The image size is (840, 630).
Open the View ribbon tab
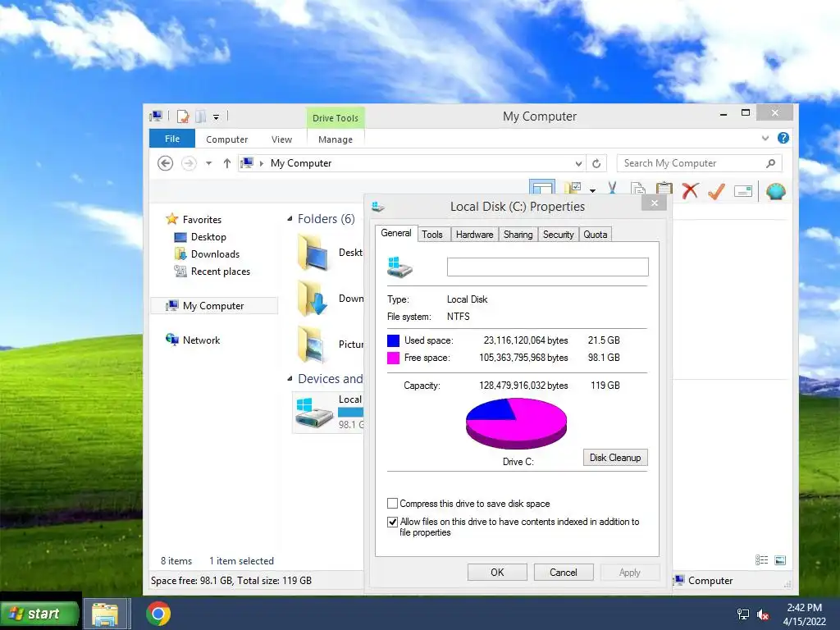[x=282, y=139]
